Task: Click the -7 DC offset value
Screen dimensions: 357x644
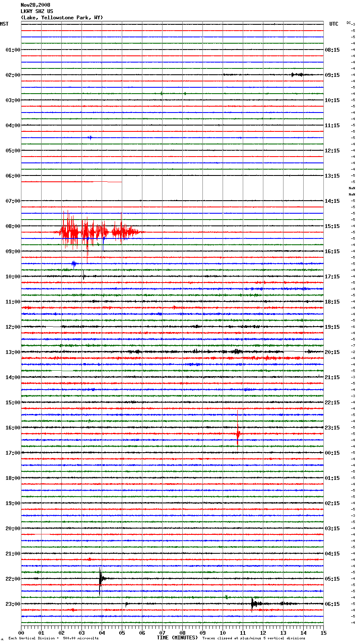Action: [x=353, y=346]
